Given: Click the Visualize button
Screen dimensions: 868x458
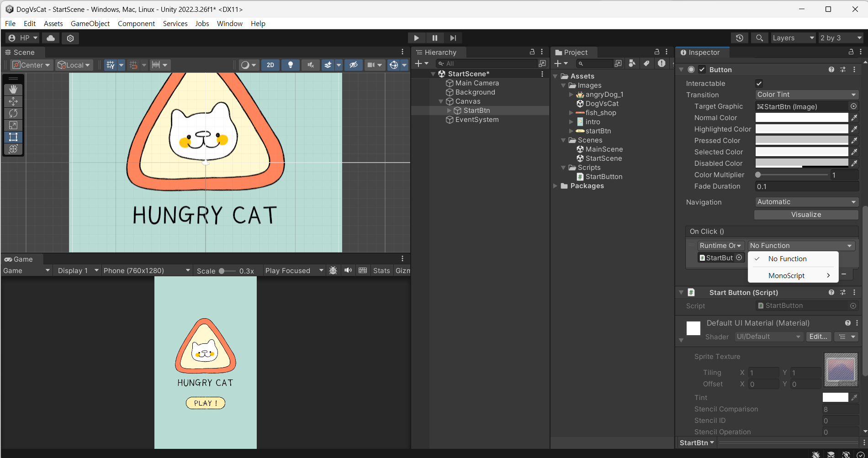Looking at the screenshot, I should (x=806, y=215).
